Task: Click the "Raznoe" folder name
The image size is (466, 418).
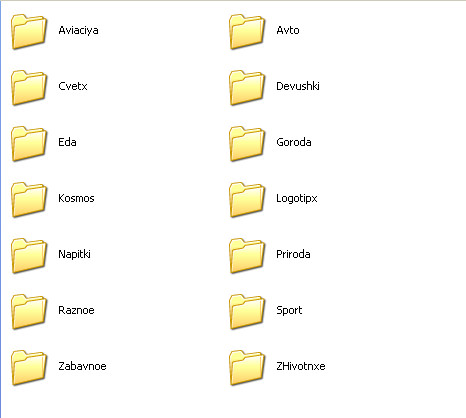Action: 76,310
